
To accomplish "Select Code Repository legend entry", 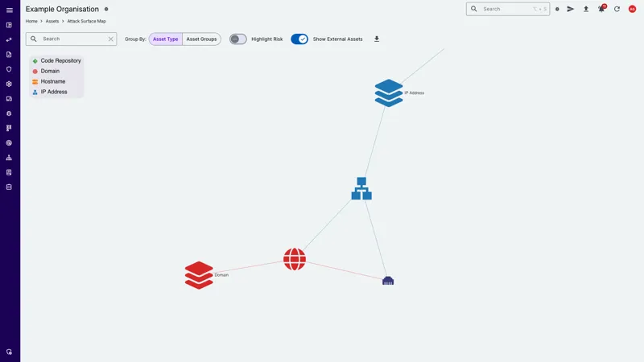I will coord(60,60).
